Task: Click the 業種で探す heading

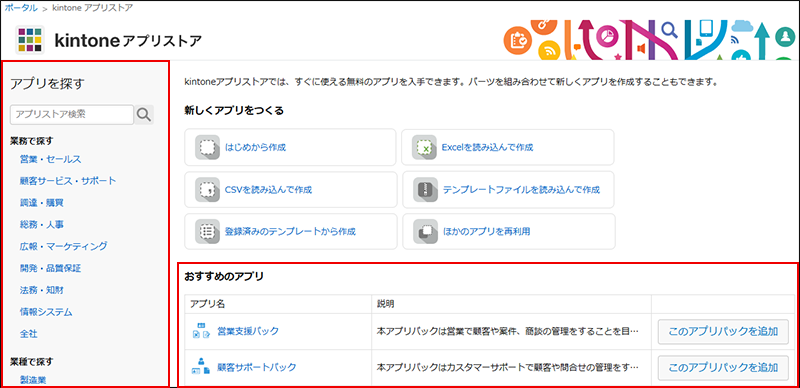Action: [32, 361]
